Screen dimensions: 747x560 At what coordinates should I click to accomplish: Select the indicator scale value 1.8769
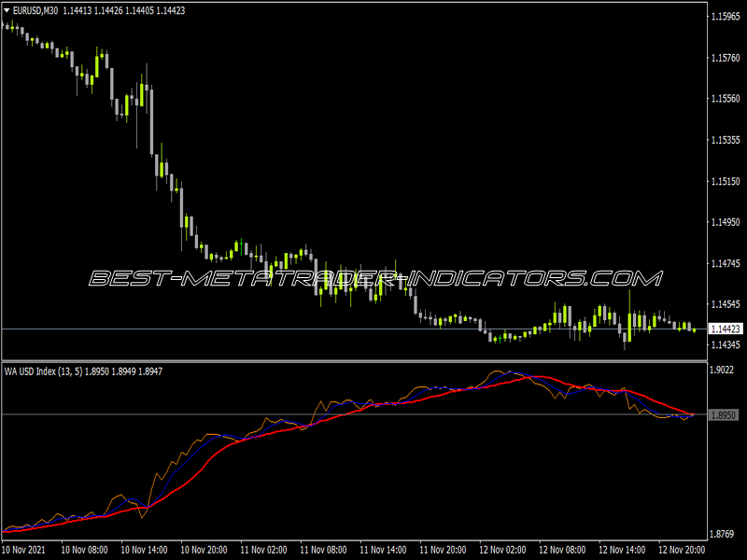[x=722, y=534]
